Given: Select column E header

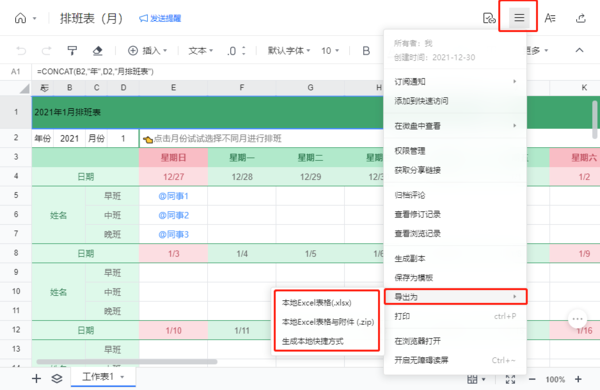Looking at the screenshot, I should click(x=173, y=88).
